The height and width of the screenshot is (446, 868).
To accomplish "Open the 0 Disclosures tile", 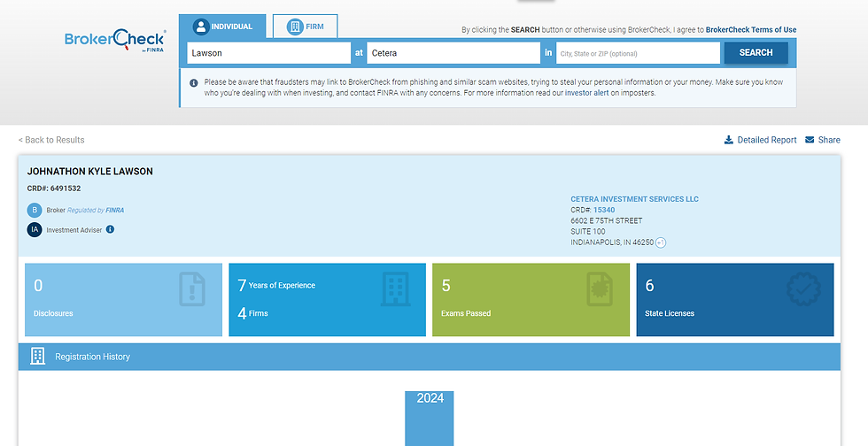I will point(123,299).
